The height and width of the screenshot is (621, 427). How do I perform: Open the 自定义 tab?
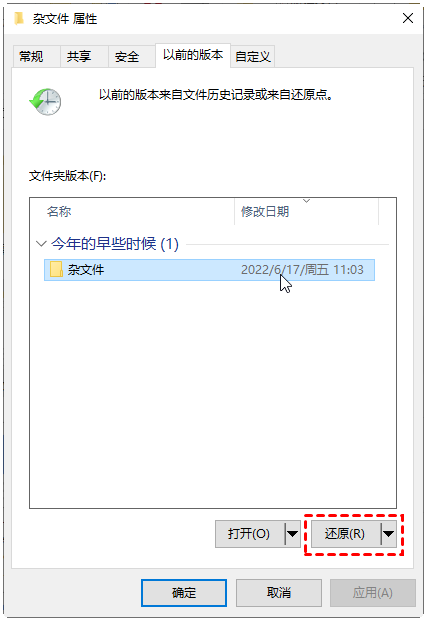point(253,57)
